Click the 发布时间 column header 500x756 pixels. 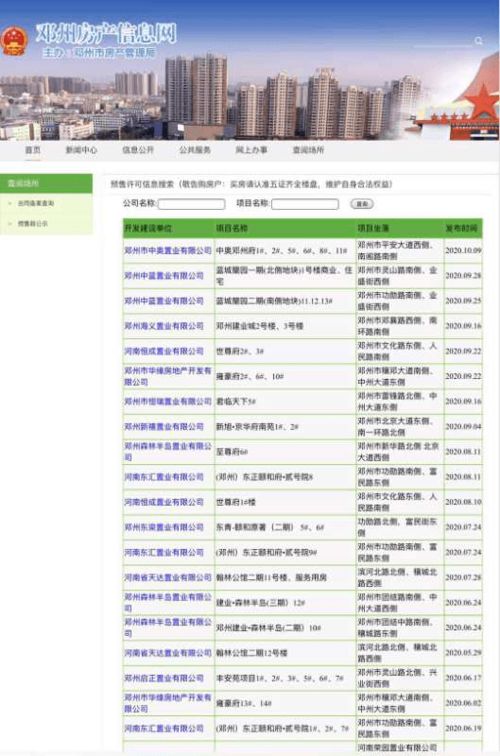pyautogui.click(x=462, y=228)
